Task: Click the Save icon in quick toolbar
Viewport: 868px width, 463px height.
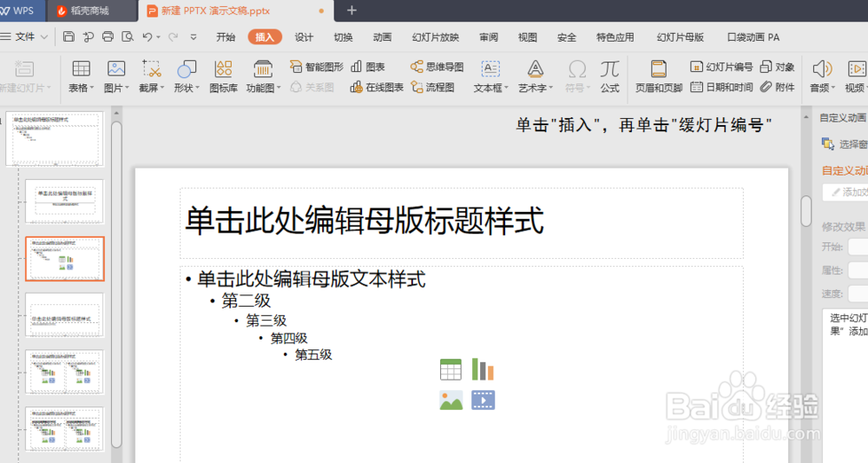Action: coord(69,36)
